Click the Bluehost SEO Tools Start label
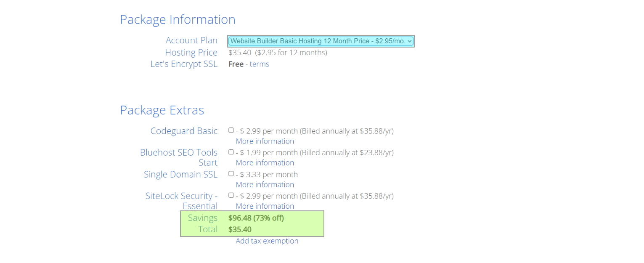 coord(179,157)
